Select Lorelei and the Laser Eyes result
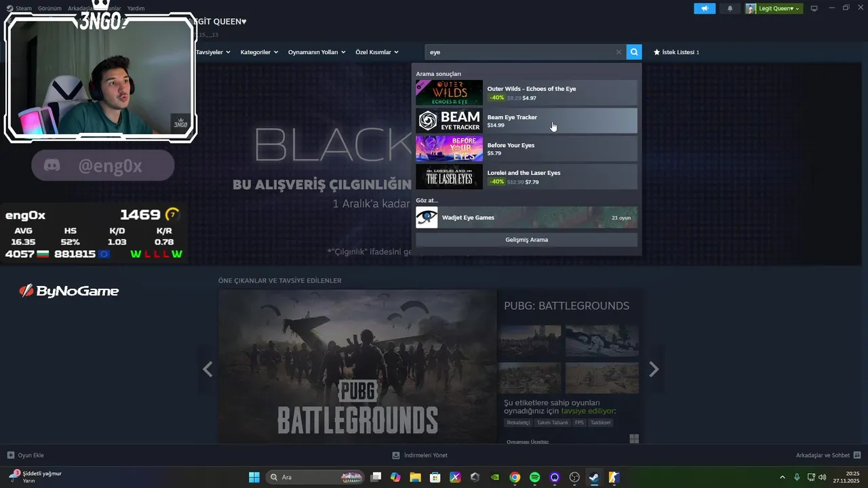The width and height of the screenshot is (868, 488). [526, 176]
